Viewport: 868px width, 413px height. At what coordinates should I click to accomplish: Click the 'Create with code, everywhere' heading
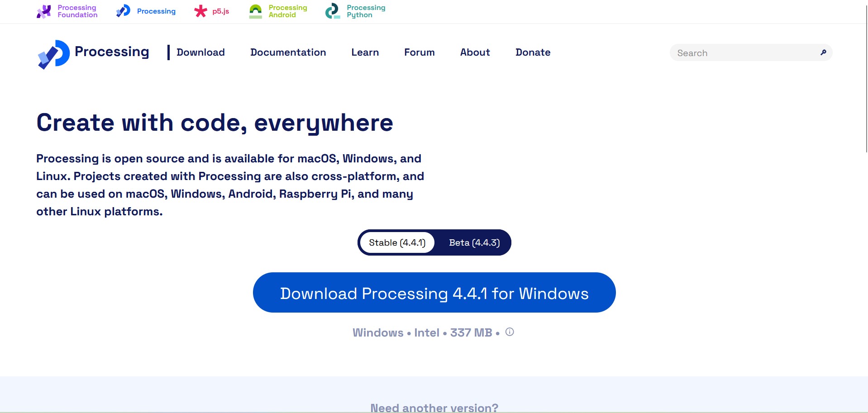215,123
